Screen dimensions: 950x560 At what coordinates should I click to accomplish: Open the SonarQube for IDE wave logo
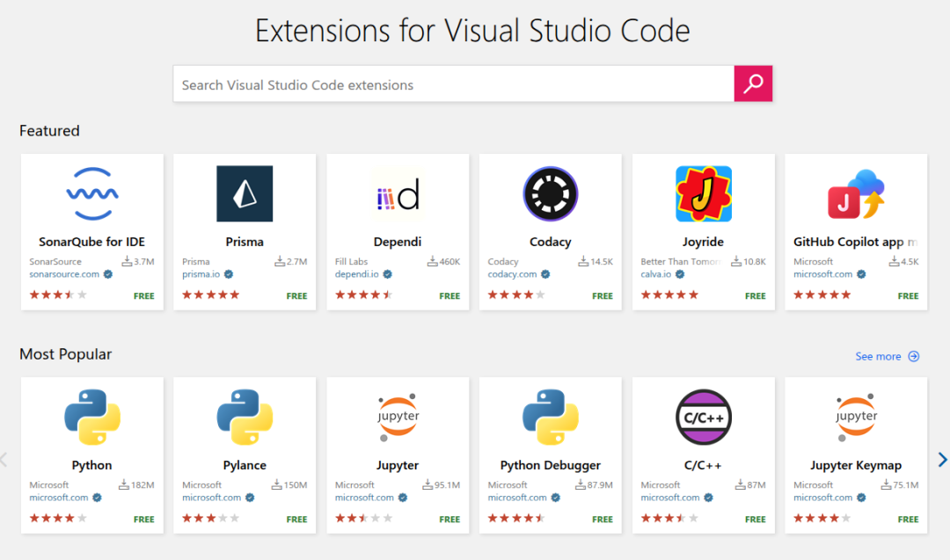pos(92,193)
